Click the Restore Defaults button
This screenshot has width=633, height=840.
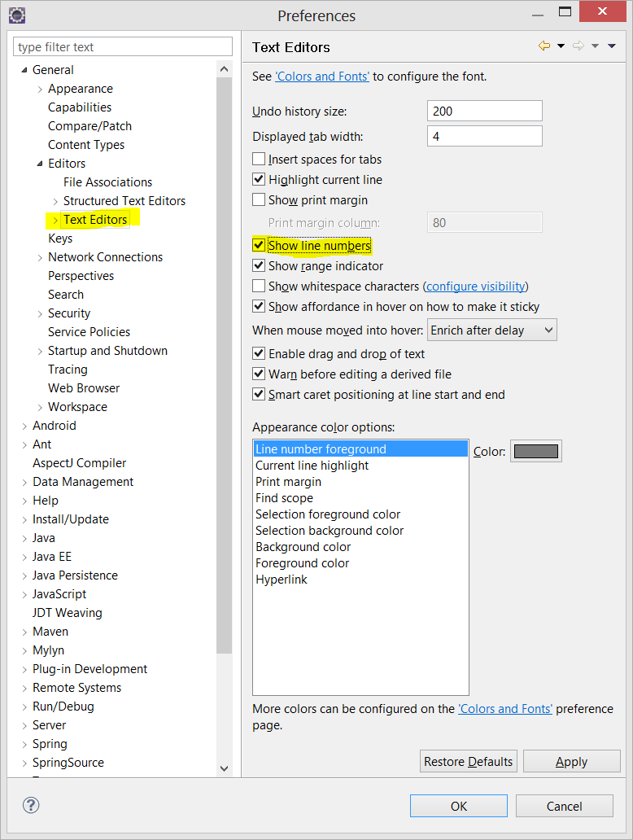click(468, 761)
